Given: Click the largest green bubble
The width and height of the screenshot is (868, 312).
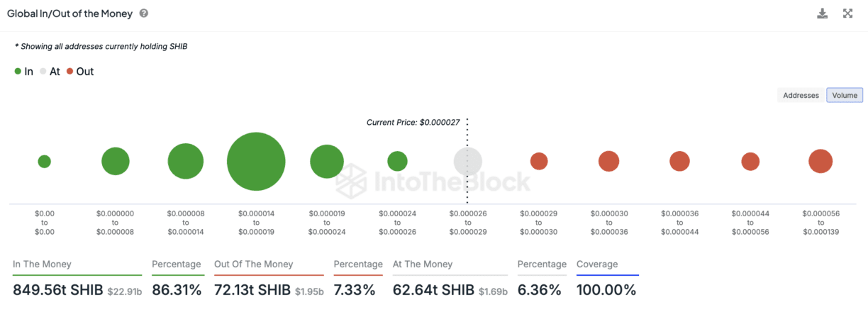Looking at the screenshot, I should [256, 162].
